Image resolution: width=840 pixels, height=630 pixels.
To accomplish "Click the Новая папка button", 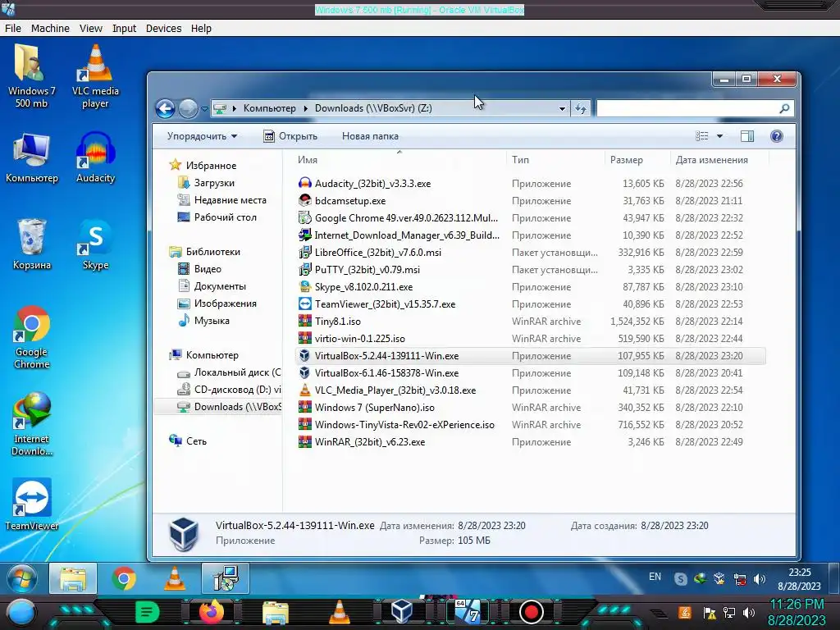I will tap(370, 136).
